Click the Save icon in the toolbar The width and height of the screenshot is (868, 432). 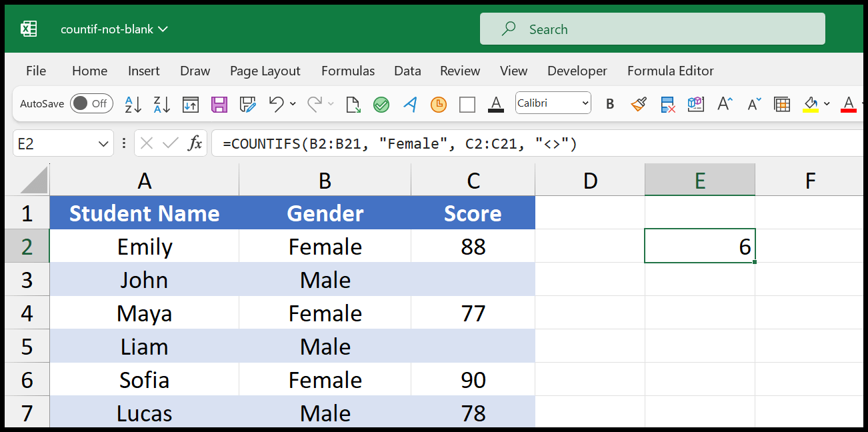click(x=219, y=105)
